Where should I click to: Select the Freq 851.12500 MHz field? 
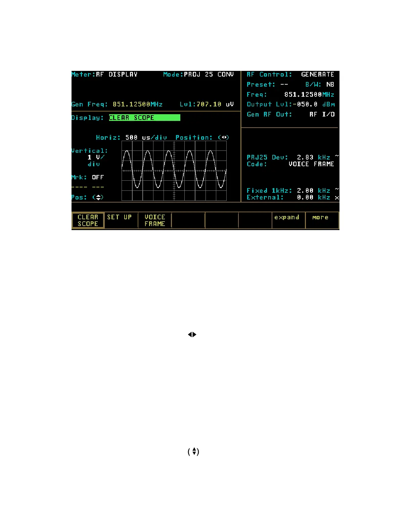point(309,94)
